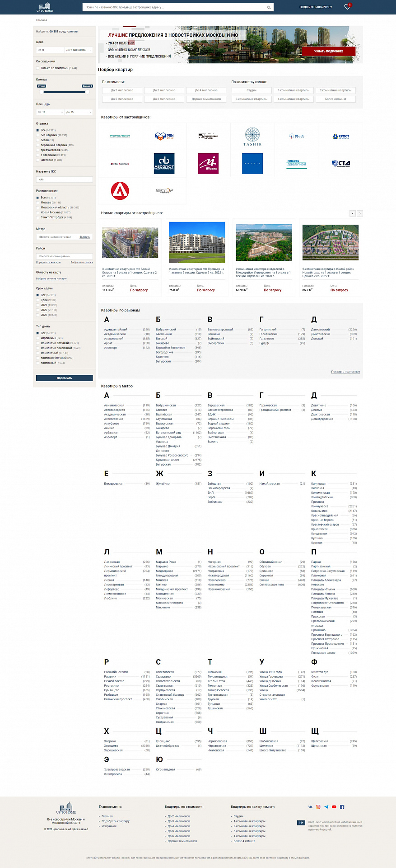The width and height of the screenshot is (396, 868).
Task: Click 'До 2 миллионов' price button
Action: tap(122, 90)
